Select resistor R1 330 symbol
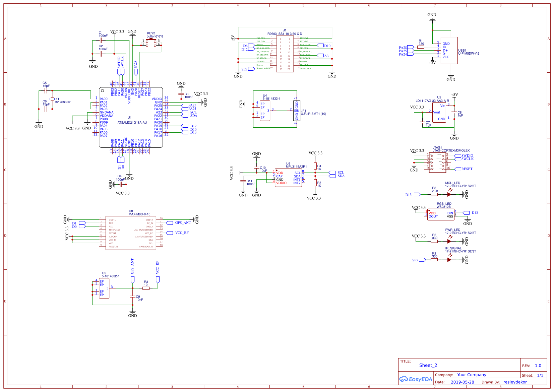The image size is (554, 392). [x=421, y=47]
